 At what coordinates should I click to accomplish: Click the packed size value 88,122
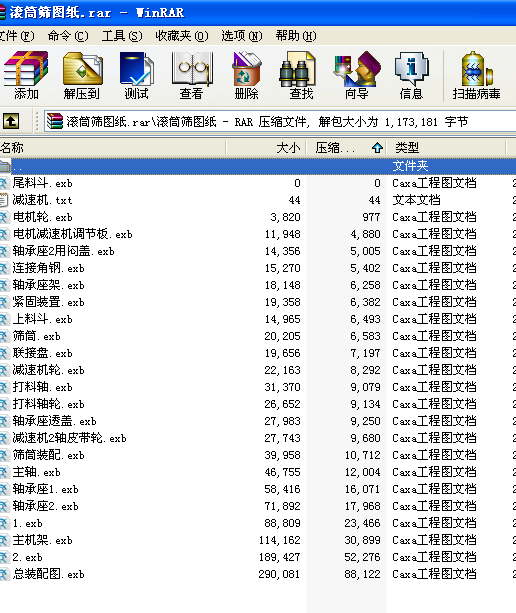(362, 574)
